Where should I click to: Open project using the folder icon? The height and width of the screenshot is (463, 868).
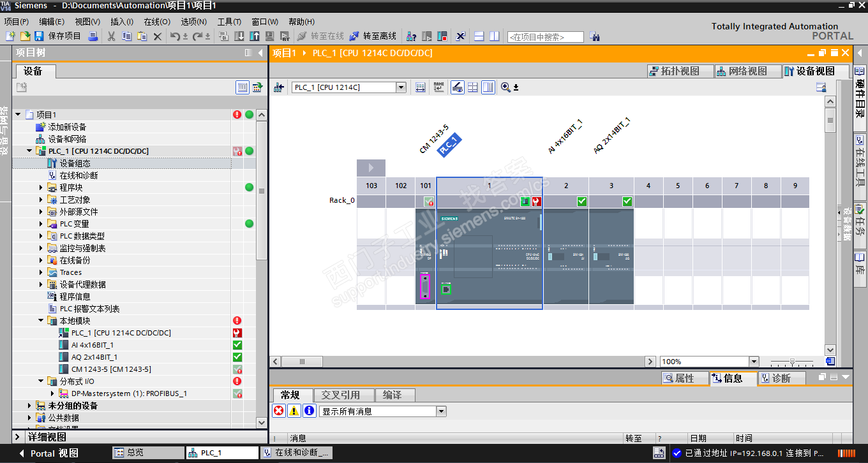[25, 36]
